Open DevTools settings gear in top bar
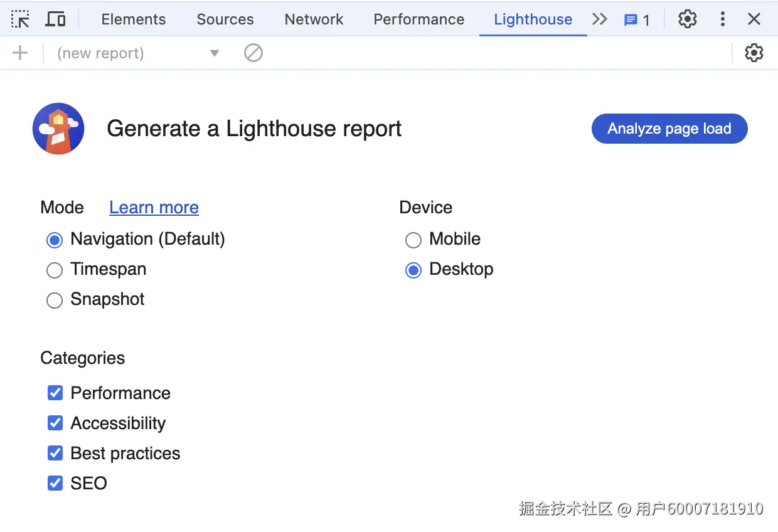 tap(688, 19)
